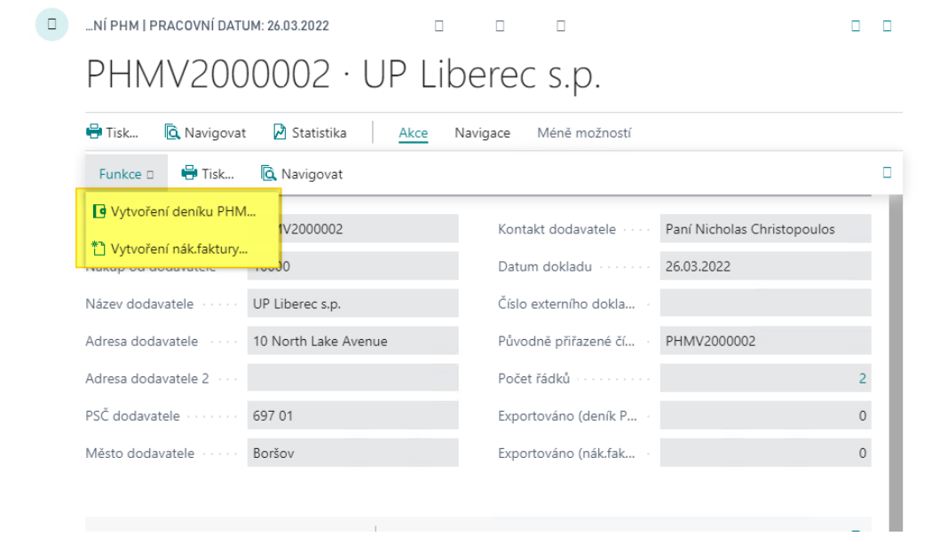Open the Počet řádků value link
This screenshot has height=560, width=940.
pyautogui.click(x=861, y=378)
